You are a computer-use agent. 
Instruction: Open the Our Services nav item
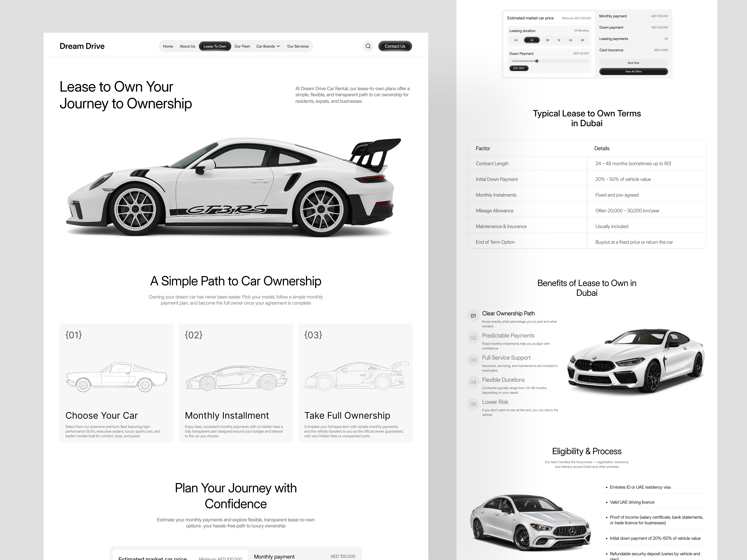298,46
